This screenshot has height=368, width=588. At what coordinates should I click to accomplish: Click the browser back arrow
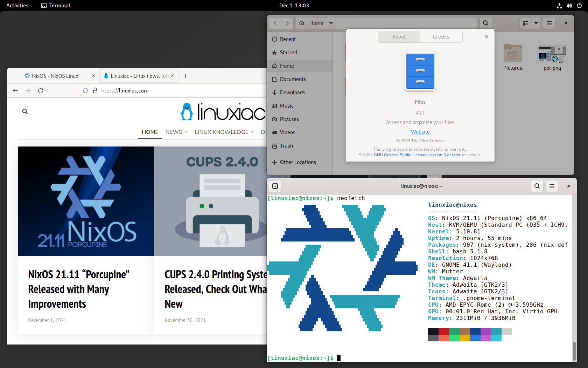(x=15, y=91)
